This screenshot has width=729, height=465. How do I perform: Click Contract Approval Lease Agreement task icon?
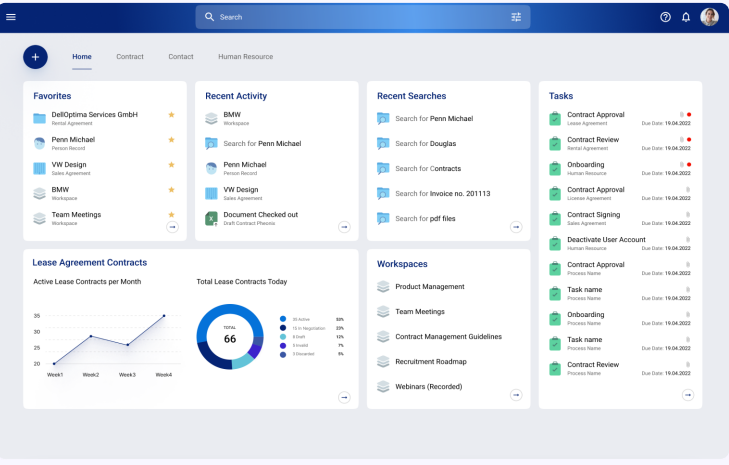point(555,119)
